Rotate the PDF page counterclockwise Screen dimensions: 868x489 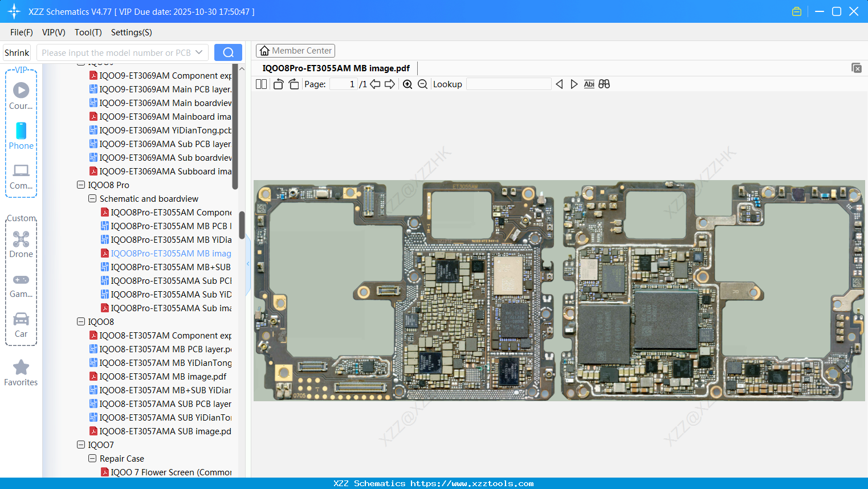tap(278, 84)
